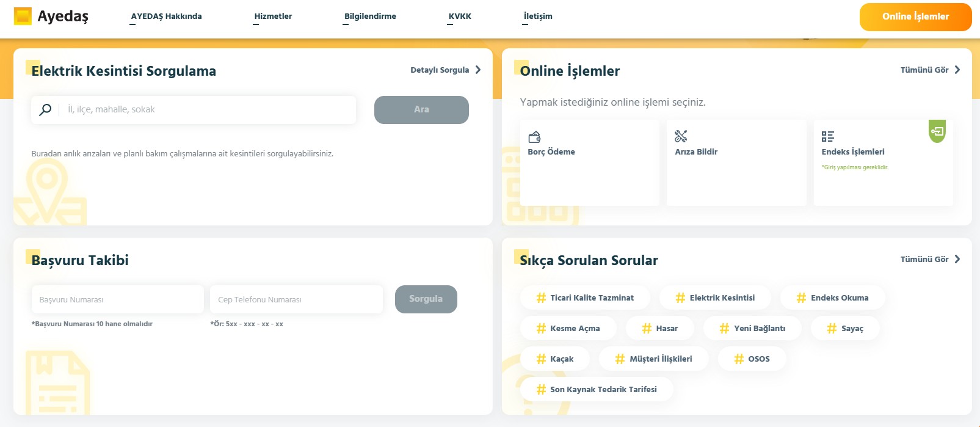Image resolution: width=980 pixels, height=427 pixels.
Task: Click the hash icon beside OSOS
Action: tap(738, 359)
